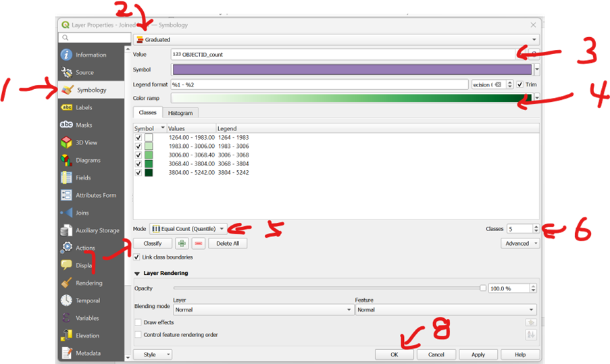Click the Apply button
Viewport: 610px width, 364px height.
[x=478, y=355]
